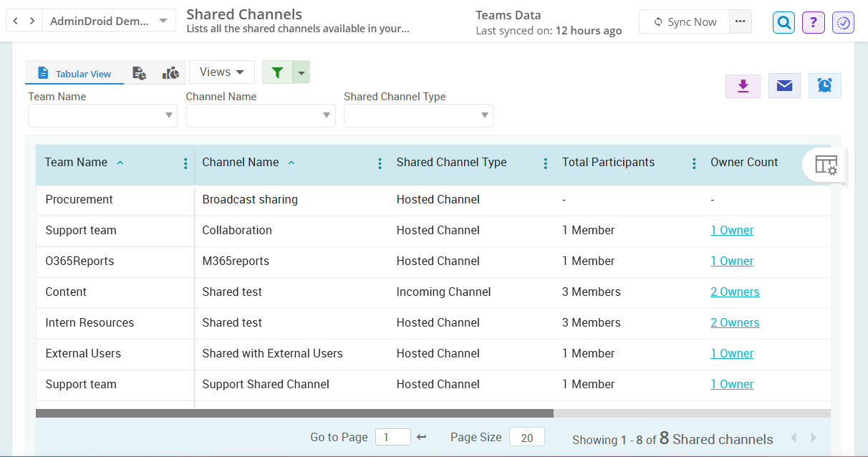Apply the green filter icon
Viewport: 868px width, 457px height.
point(277,72)
